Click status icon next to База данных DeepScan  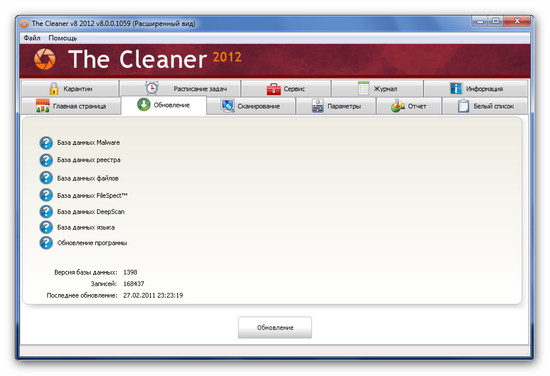46,212
